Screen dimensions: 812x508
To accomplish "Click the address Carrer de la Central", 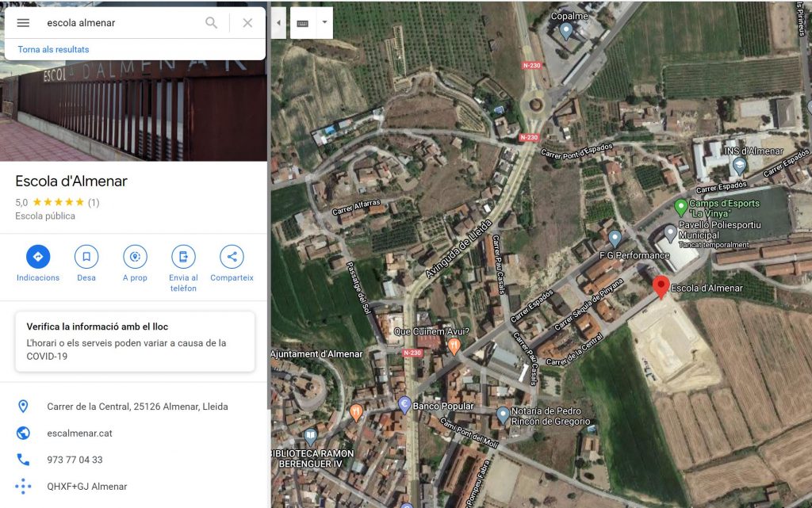I will (x=137, y=407).
